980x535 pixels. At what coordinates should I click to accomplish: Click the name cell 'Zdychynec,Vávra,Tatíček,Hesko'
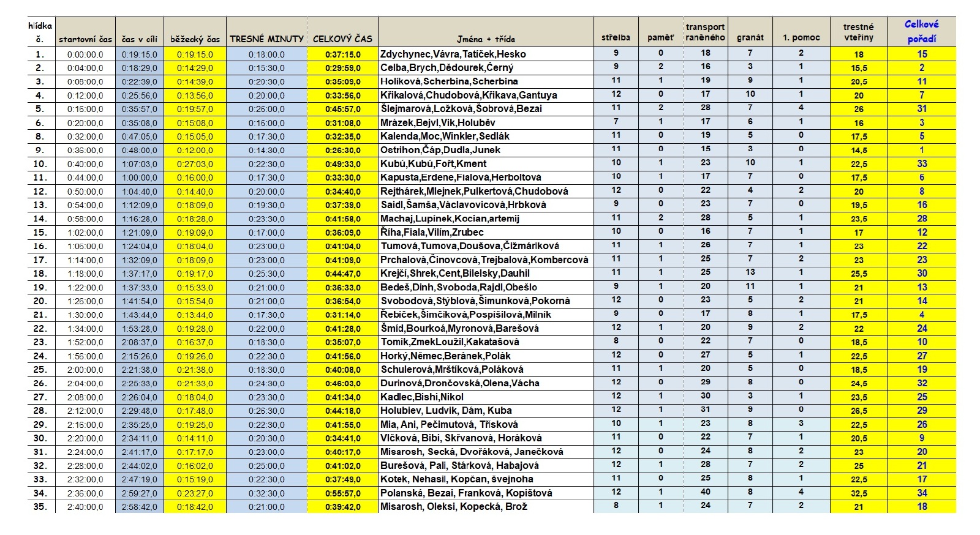(x=453, y=54)
